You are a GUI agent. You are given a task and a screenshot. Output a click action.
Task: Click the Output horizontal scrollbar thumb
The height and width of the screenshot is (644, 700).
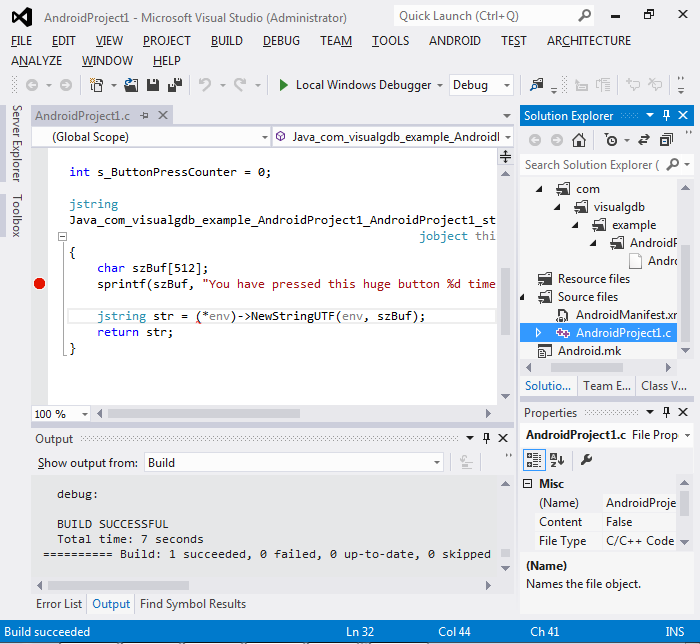(118, 585)
